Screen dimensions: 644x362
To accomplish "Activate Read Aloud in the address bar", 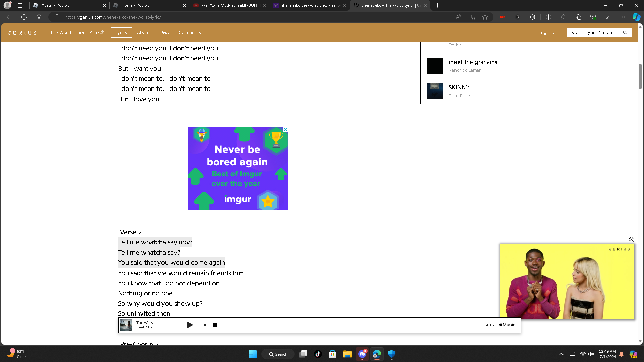I will (458, 17).
